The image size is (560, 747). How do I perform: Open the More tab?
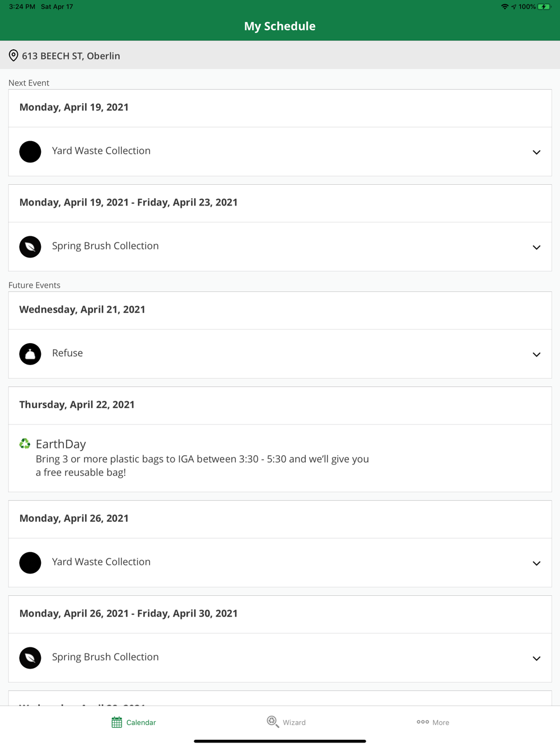(x=433, y=722)
